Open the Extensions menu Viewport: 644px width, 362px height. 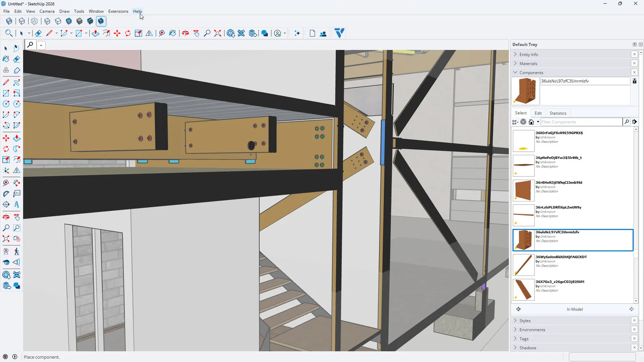coord(118,11)
